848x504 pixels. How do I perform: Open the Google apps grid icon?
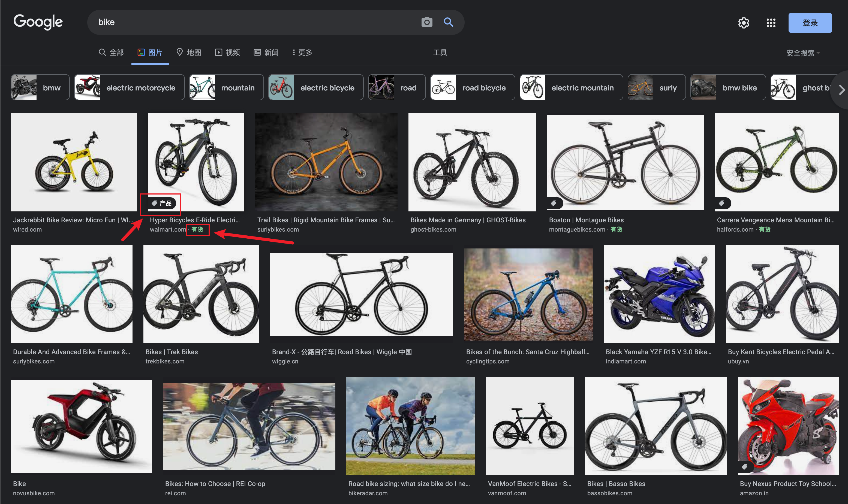[x=771, y=23]
